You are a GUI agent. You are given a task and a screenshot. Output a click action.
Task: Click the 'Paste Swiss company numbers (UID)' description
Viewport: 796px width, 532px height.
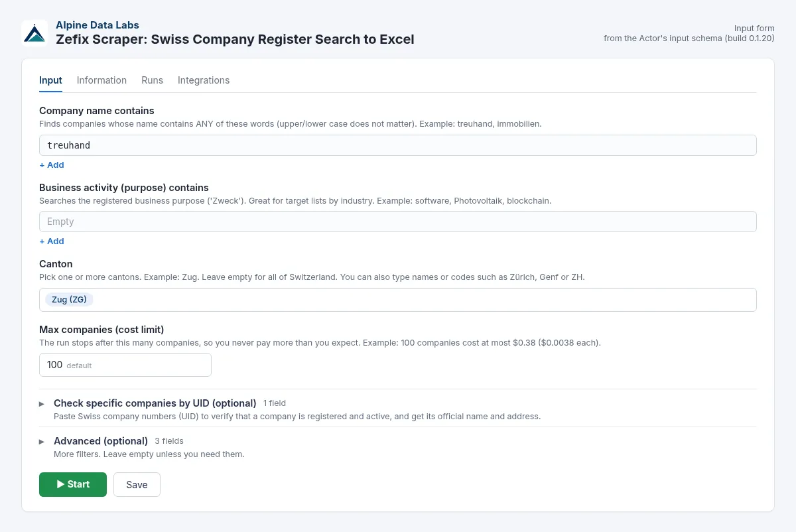297,417
